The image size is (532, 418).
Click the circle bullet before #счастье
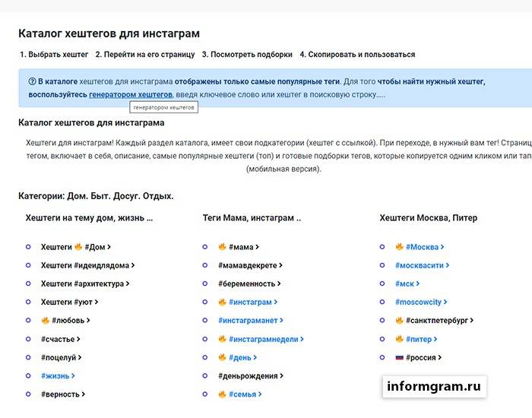pyautogui.click(x=28, y=339)
